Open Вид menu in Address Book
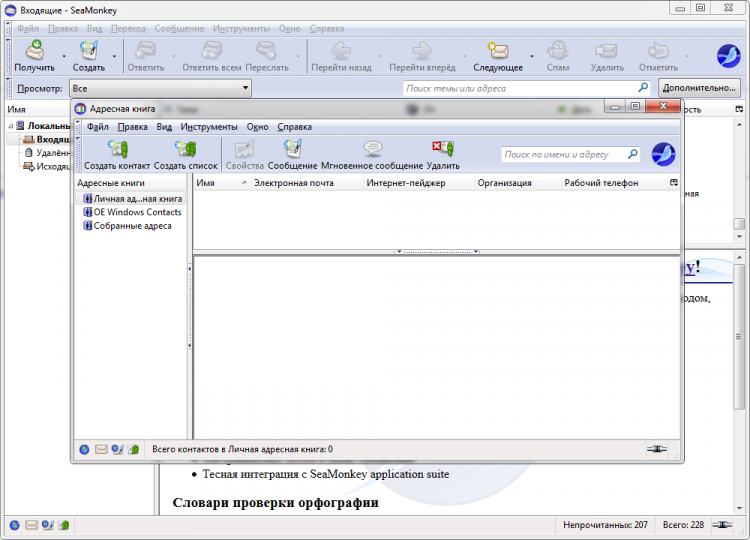Viewport: 750px width, 540px height. (x=164, y=127)
